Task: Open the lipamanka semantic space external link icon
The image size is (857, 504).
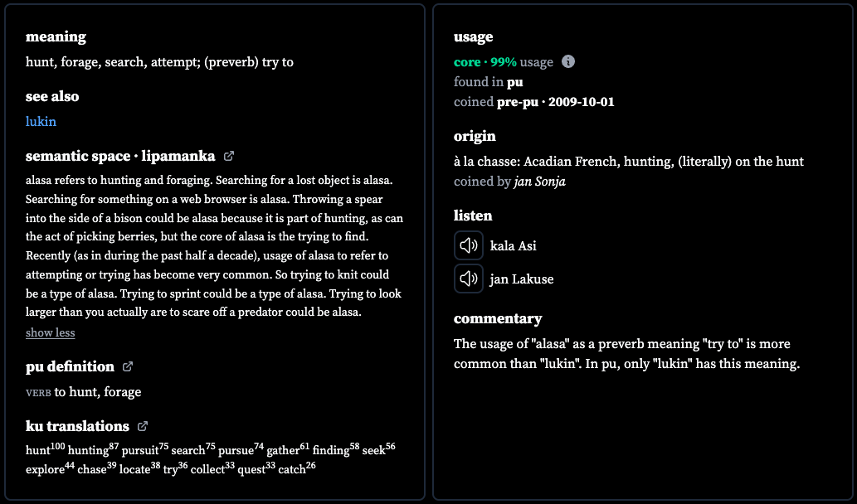Action: tap(229, 156)
